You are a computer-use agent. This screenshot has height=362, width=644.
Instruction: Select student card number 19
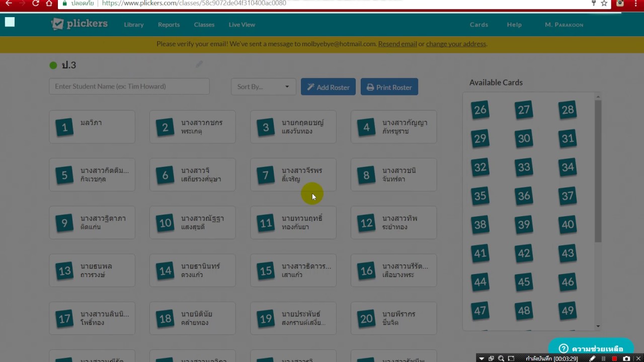[293, 318]
